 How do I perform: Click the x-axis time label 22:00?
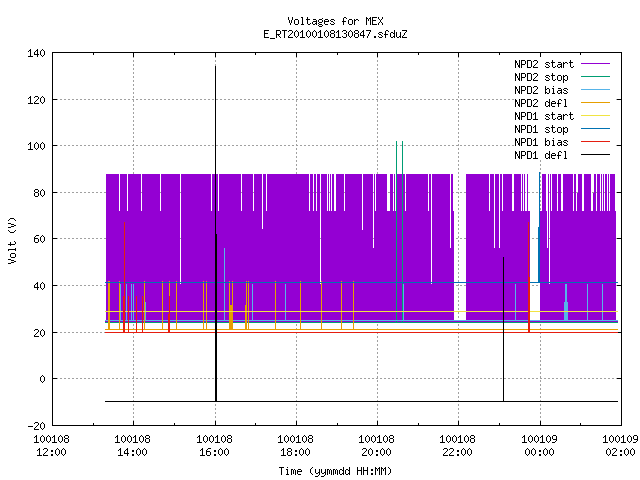458,452
